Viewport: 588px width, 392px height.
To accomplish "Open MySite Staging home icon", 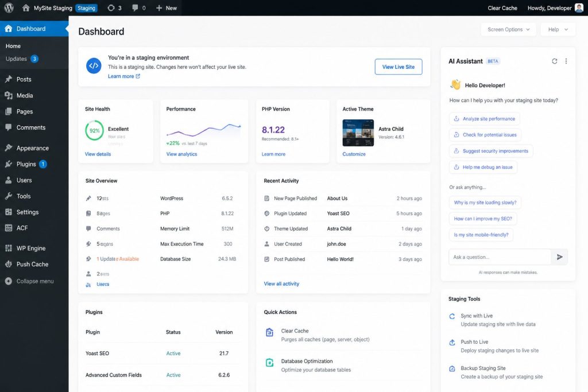I will tap(25, 8).
